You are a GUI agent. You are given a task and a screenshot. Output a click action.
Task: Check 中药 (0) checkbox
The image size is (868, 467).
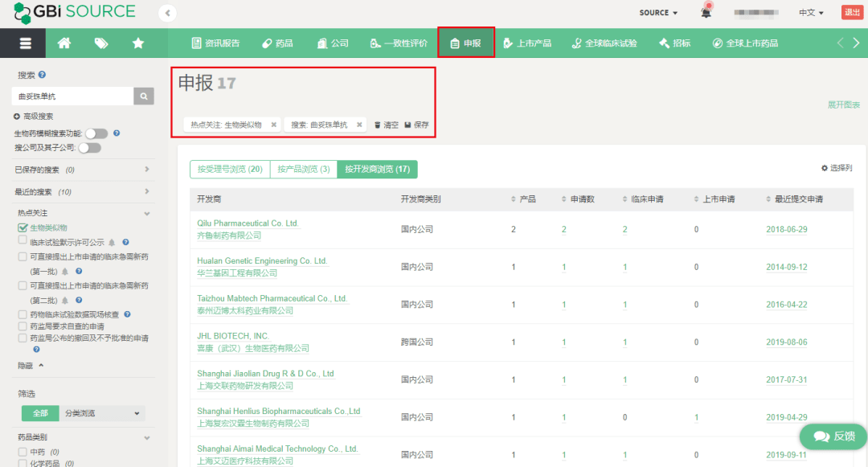point(23,452)
